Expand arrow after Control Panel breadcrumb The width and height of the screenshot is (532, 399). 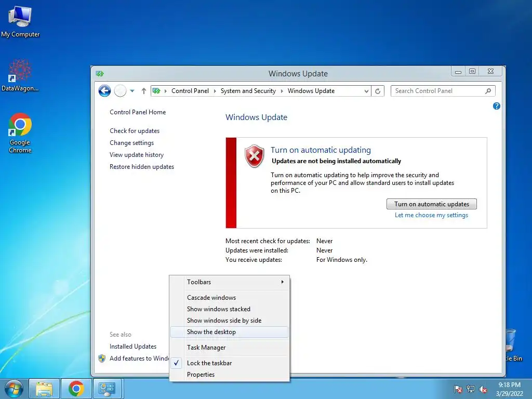pyautogui.click(x=215, y=91)
